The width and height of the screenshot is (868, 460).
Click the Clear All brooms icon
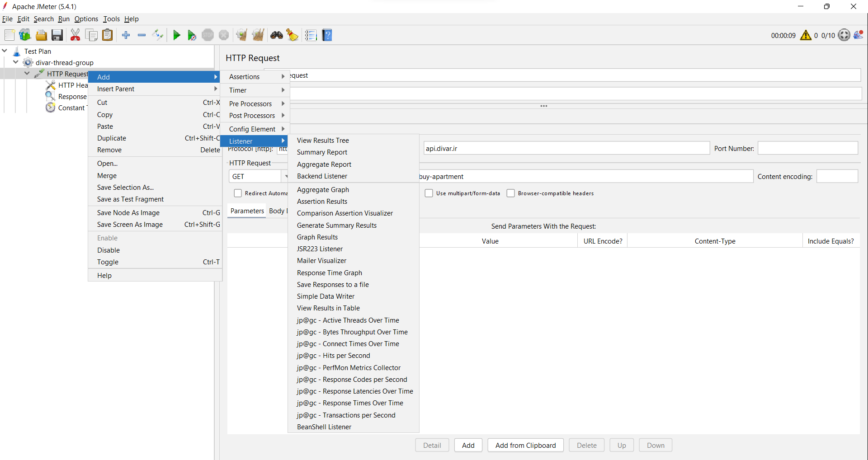point(258,35)
